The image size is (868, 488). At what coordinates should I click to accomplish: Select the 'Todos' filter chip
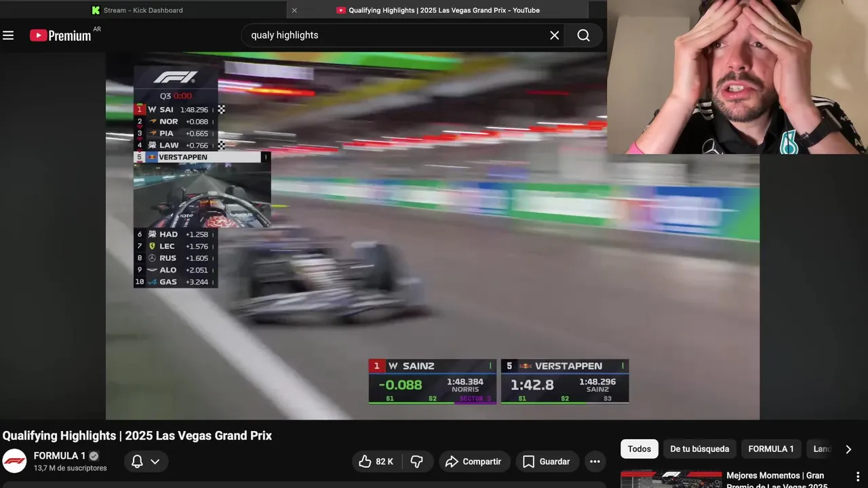click(x=639, y=449)
